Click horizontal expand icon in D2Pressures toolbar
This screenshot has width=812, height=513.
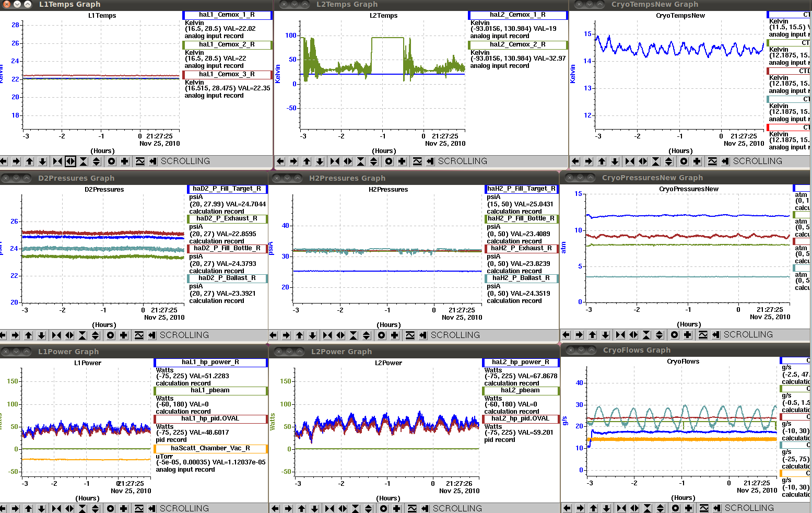pyautogui.click(x=69, y=335)
